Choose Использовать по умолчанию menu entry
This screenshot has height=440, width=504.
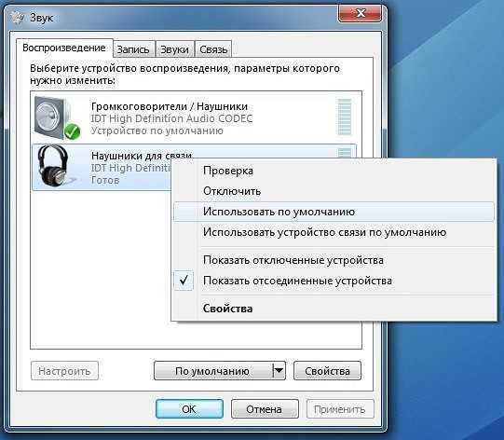pyautogui.click(x=334, y=212)
